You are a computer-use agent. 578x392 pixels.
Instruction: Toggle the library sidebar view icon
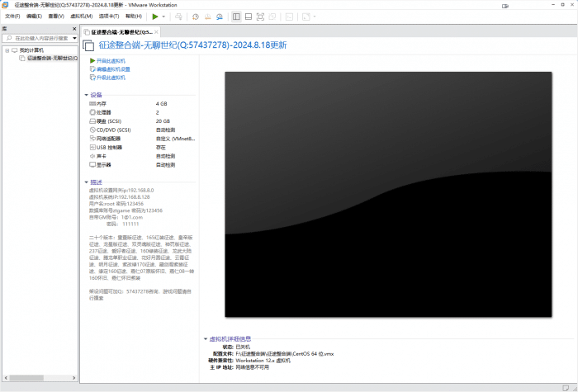(x=237, y=16)
